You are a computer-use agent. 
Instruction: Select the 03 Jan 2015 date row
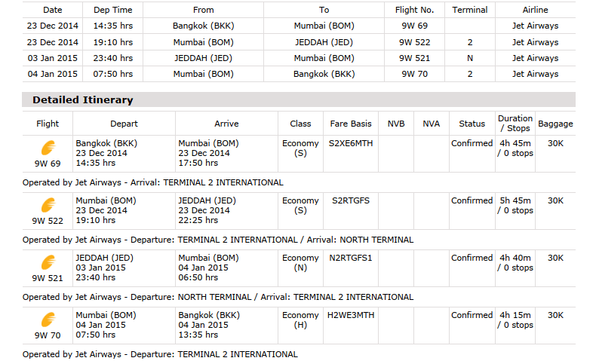53,58
